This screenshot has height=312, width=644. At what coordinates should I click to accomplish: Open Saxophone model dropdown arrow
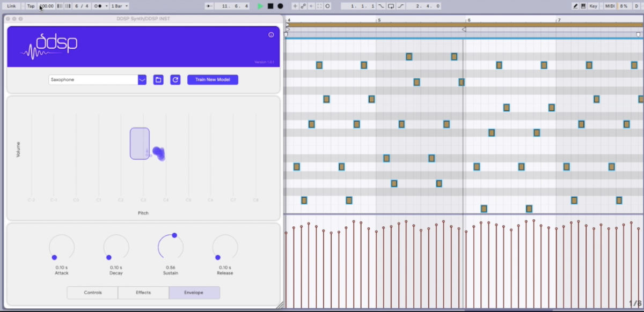142,80
